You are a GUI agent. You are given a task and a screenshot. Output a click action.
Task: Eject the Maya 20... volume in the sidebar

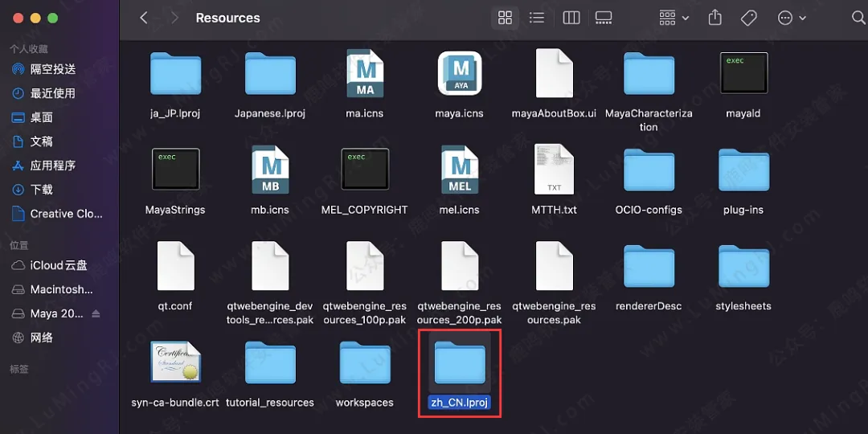(96, 313)
